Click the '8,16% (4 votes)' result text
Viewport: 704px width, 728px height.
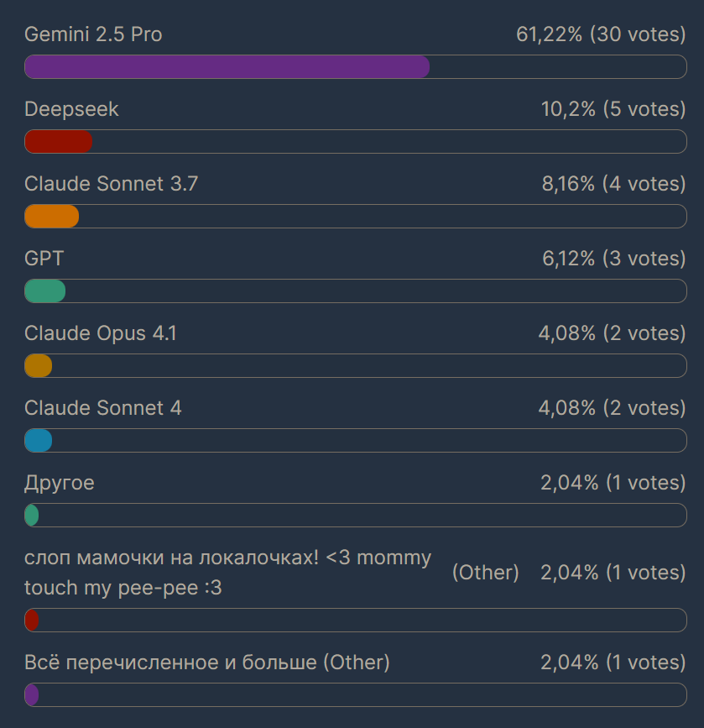click(614, 184)
